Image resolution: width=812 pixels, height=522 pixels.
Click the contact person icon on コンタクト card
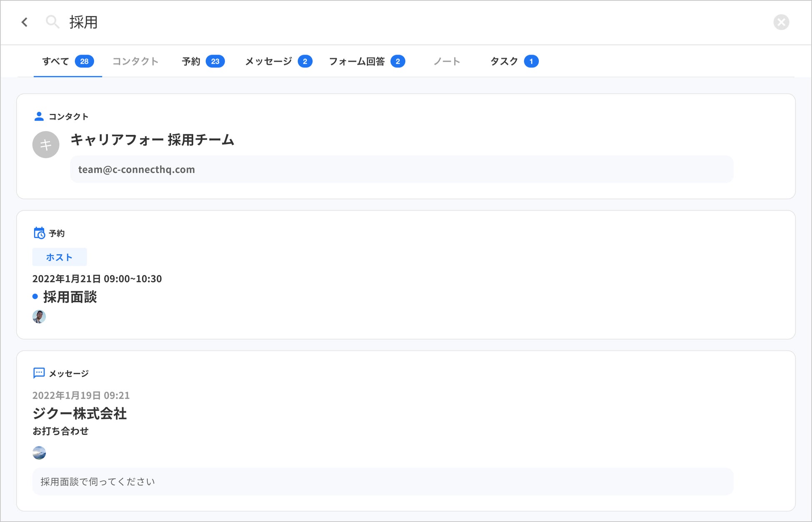click(x=39, y=116)
